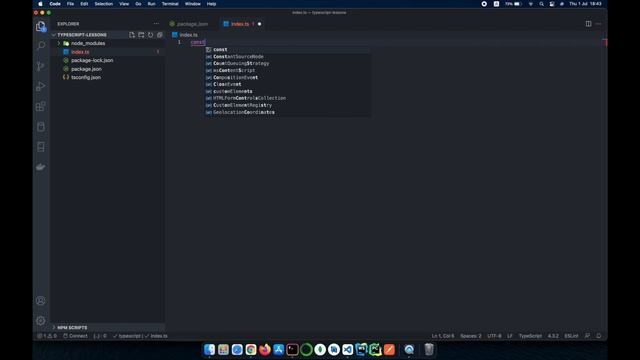640x360 pixels.
Task: Open the Selection menu
Action: (103, 4)
